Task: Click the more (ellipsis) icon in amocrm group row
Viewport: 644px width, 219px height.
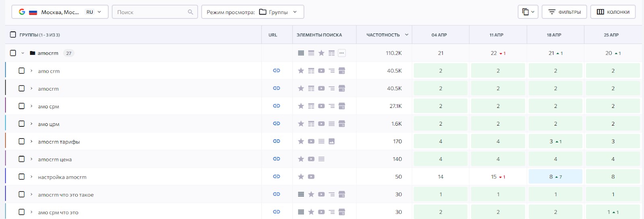Action: tap(342, 53)
